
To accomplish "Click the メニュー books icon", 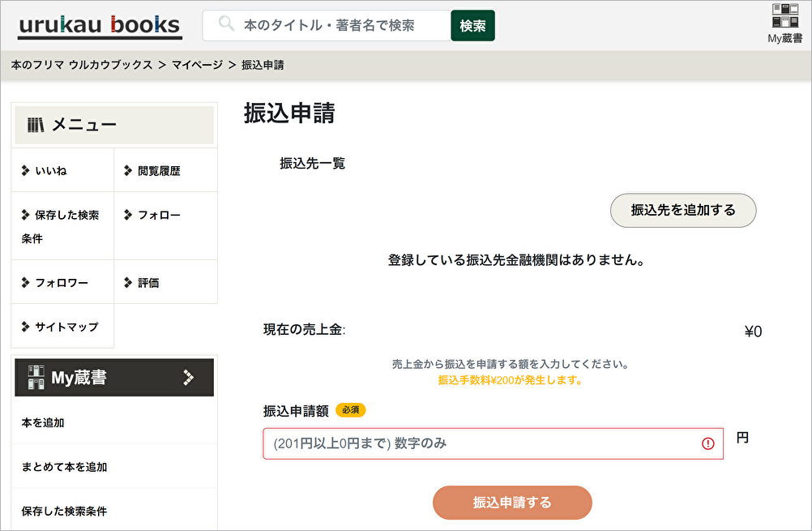I will (36, 125).
